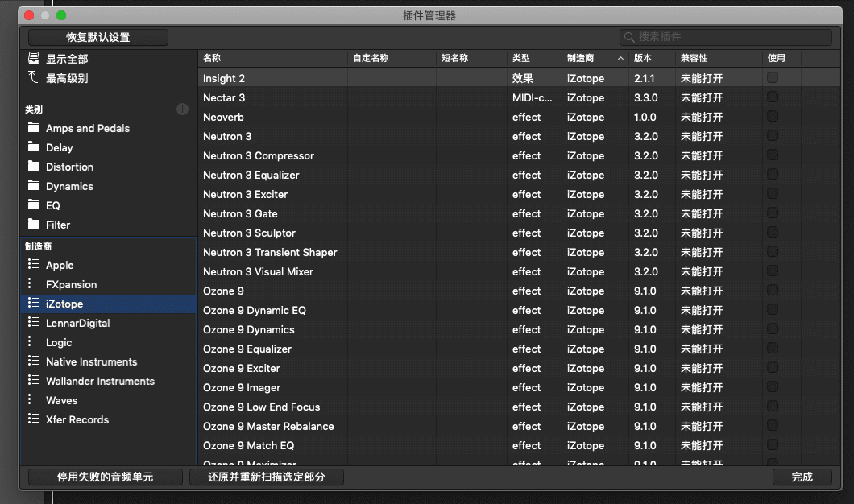Viewport: 854px width, 504px height.
Task: Sort by the 兼容性 column header
Action: (719, 58)
